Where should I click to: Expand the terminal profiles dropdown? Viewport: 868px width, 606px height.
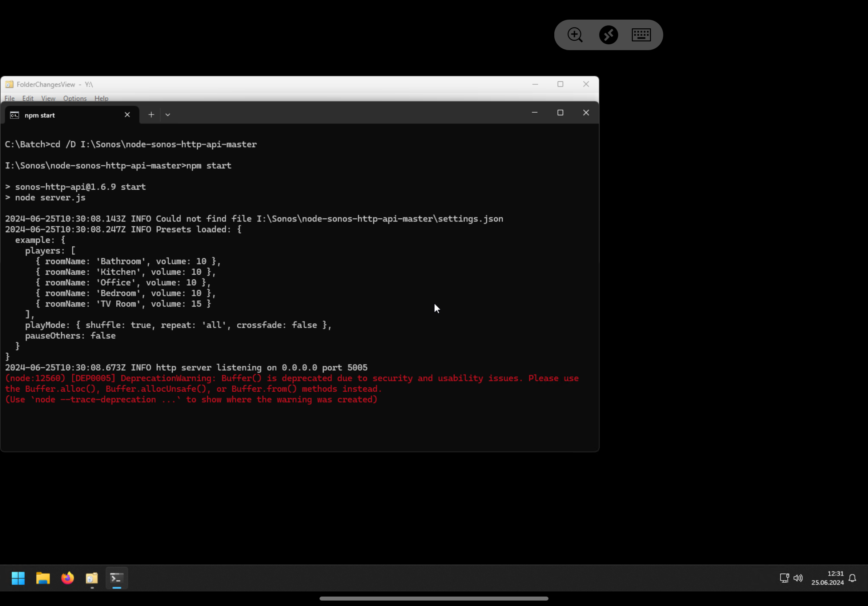point(168,114)
